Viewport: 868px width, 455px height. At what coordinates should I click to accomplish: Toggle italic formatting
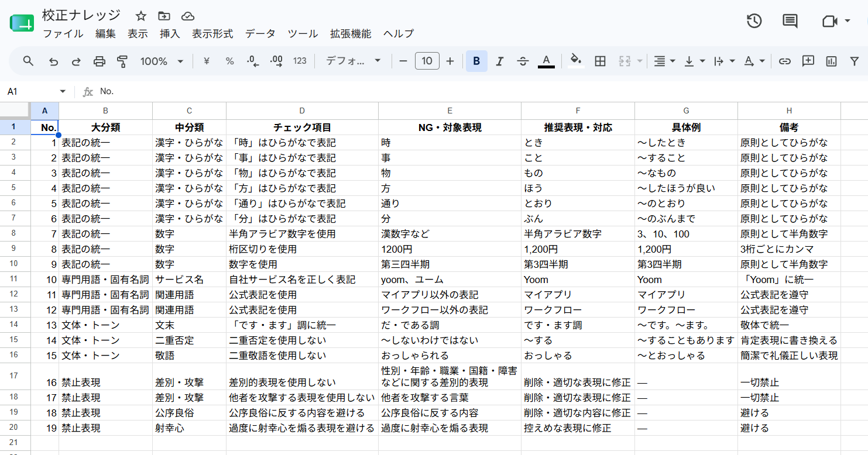[x=500, y=61]
